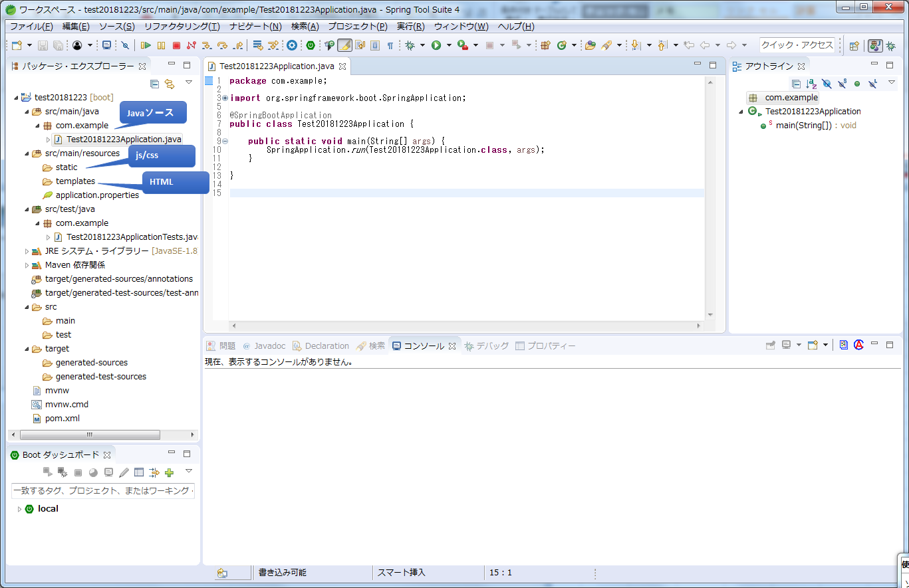The height and width of the screenshot is (588, 909).
Task: Click the Debug bug icon in toolbar
Action: 410,45
